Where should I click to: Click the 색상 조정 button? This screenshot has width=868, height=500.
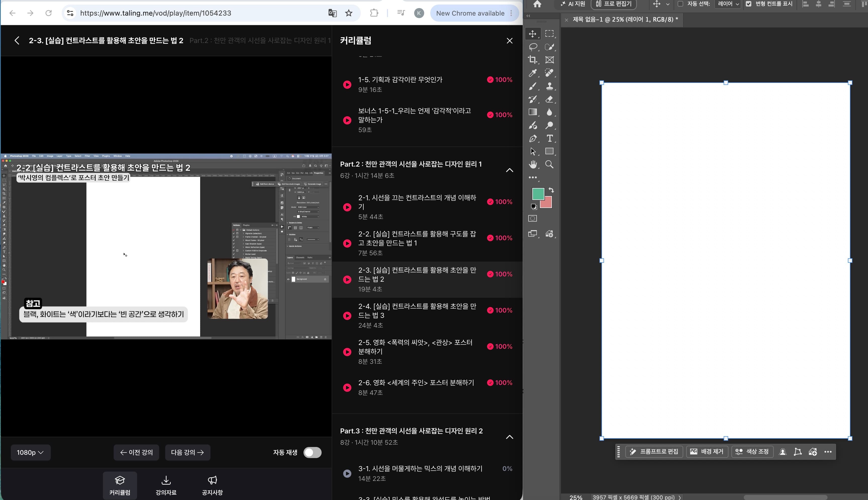click(752, 452)
